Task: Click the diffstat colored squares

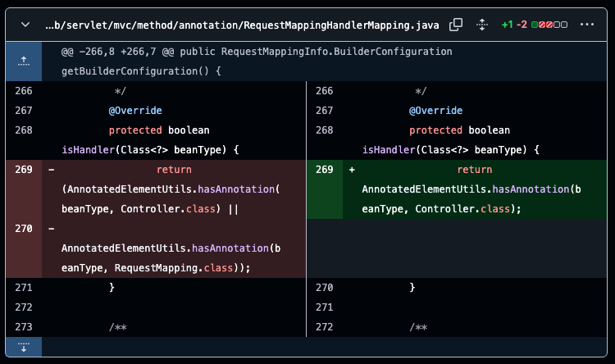Action: pos(549,25)
